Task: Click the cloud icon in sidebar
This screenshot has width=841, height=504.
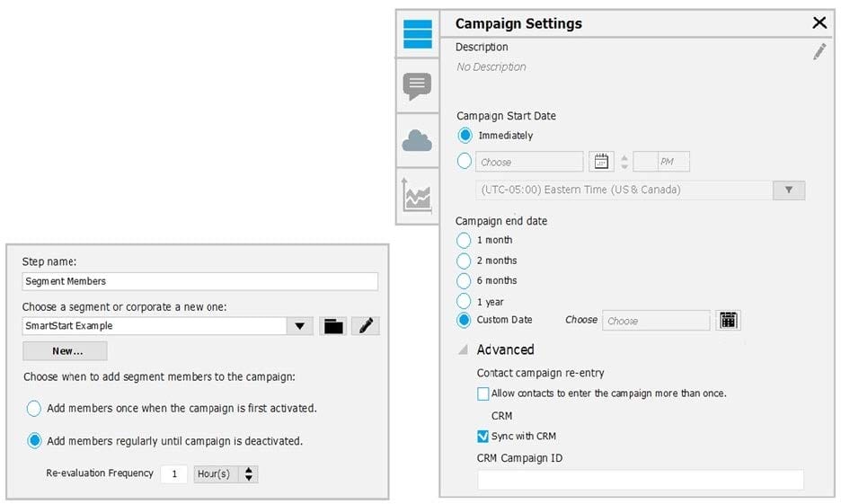Action: (418, 140)
